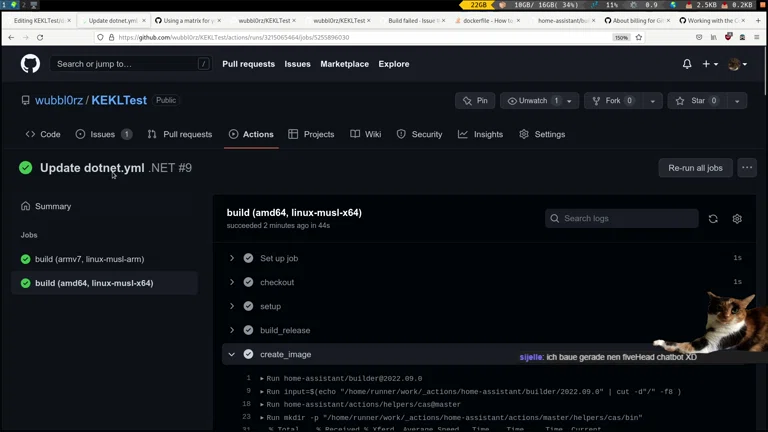Switch to Editing KEKLTest browser tab
This screenshot has width=768, height=432.
[39, 21]
